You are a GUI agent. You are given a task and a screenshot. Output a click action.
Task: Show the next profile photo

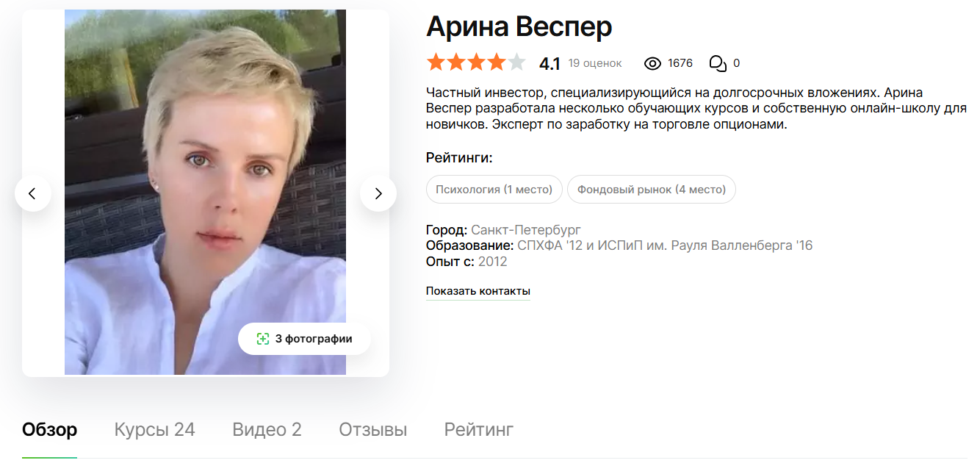pyautogui.click(x=378, y=193)
